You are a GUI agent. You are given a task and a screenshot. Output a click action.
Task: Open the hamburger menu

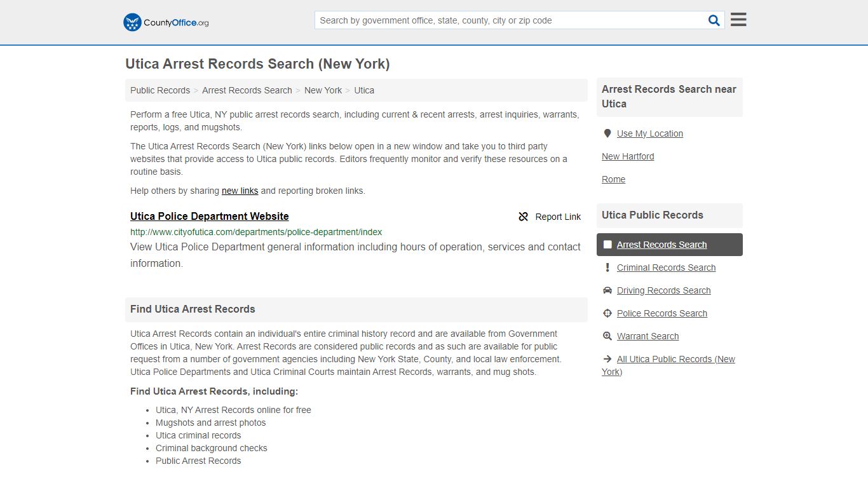(738, 20)
